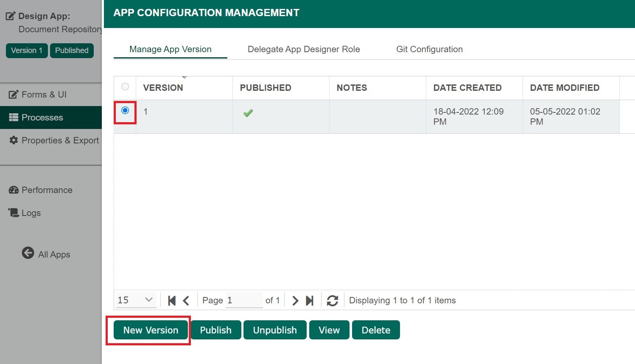This screenshot has width=635, height=364.
Task: Click the New Version button
Action: point(151,330)
